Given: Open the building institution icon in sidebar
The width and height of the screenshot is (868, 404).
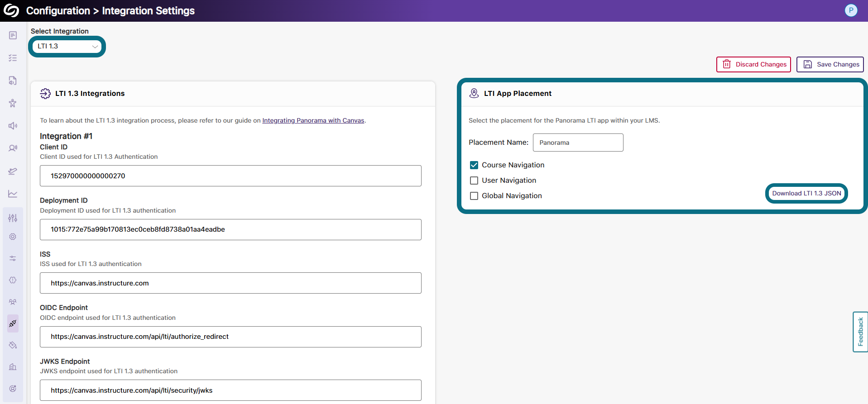Looking at the screenshot, I should coord(13,367).
